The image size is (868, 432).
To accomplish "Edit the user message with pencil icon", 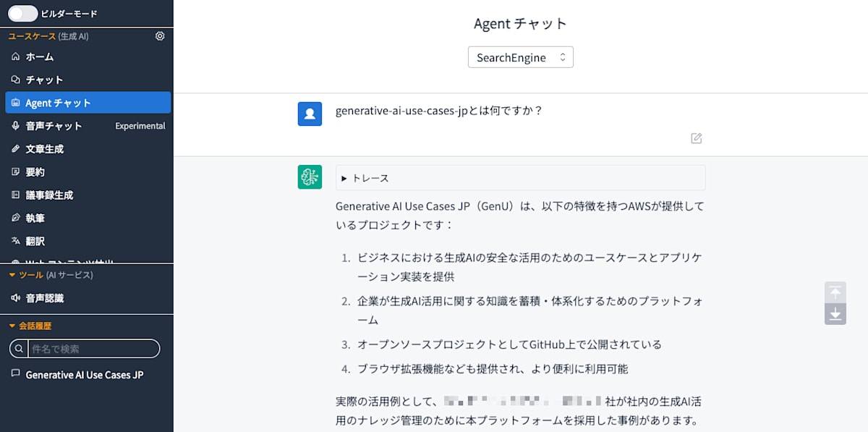I will click(x=697, y=138).
